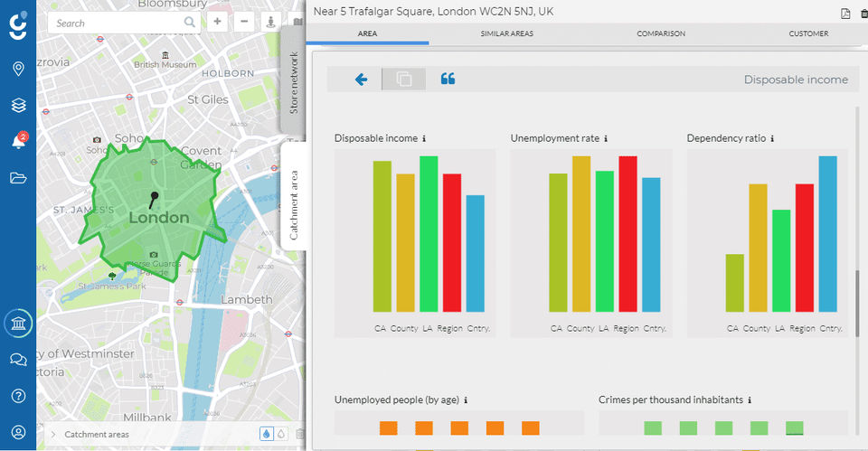Image resolution: width=868 pixels, height=451 pixels.
Task: Show info for the Dependency ratio chart
Action: [772, 138]
